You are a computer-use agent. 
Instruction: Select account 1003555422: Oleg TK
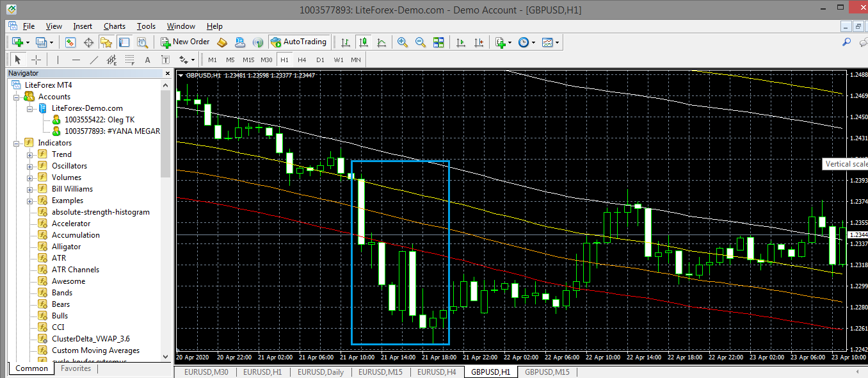tap(99, 120)
